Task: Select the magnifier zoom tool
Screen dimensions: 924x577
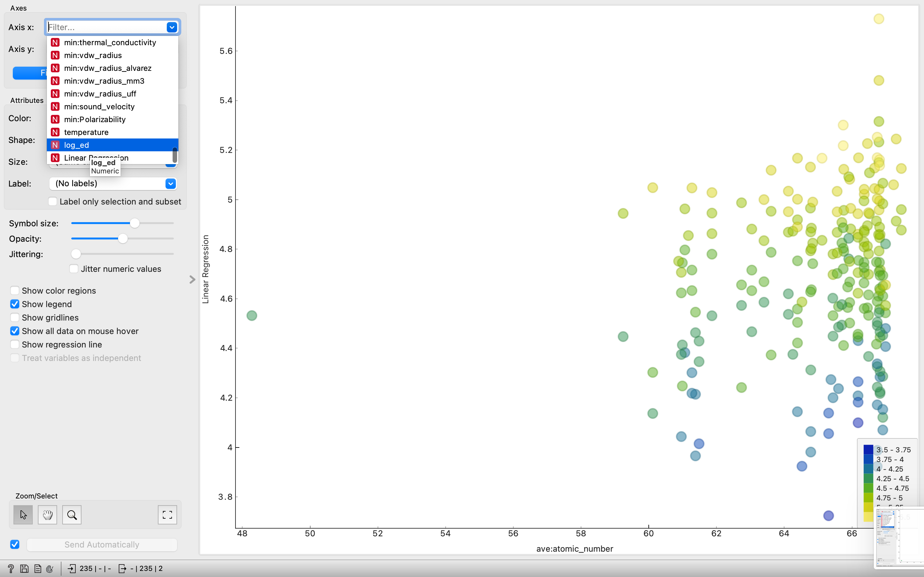Action: [72, 514]
